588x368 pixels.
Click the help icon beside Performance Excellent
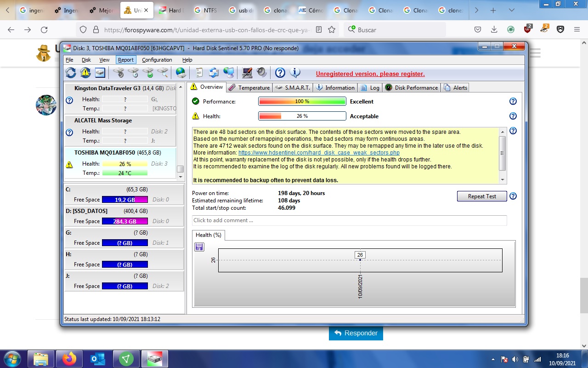(x=513, y=101)
